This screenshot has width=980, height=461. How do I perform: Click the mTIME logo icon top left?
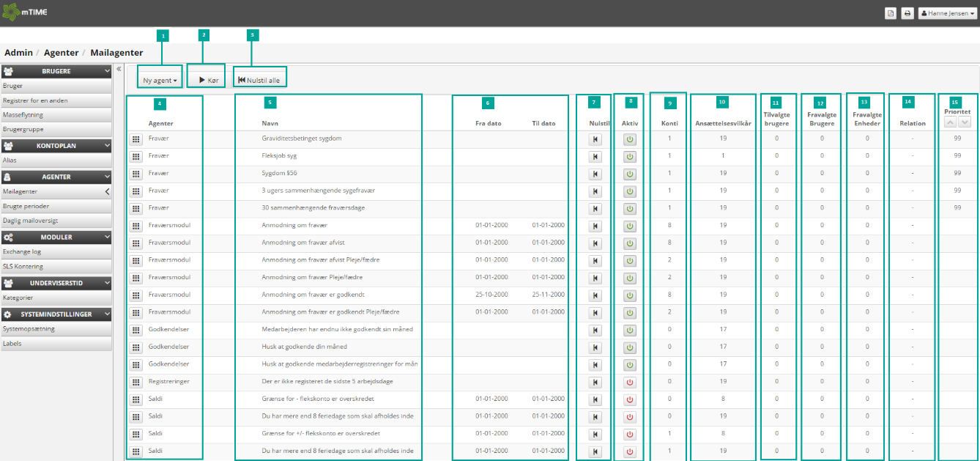click(11, 12)
